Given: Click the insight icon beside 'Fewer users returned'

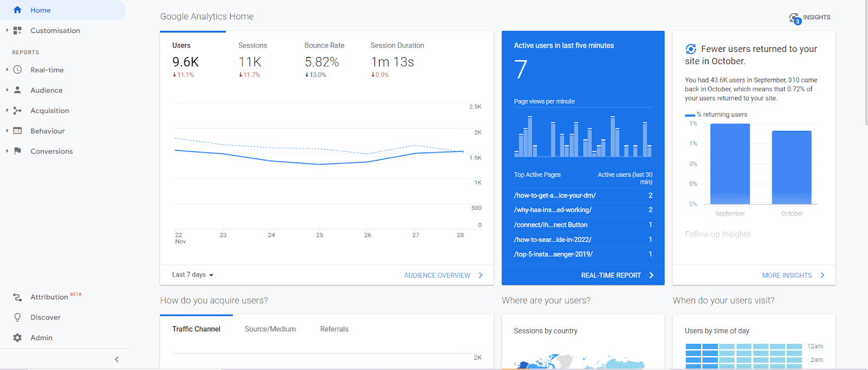Looking at the screenshot, I should click(691, 49).
